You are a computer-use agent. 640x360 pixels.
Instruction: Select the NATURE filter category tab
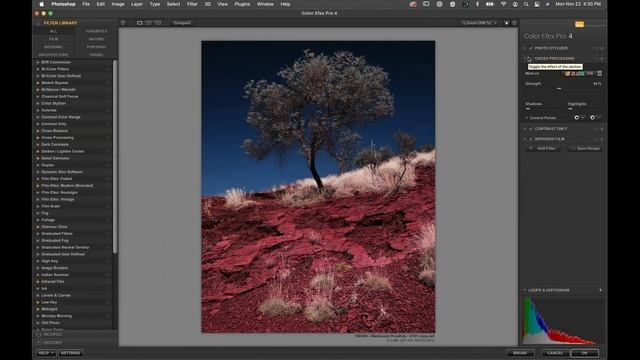[x=96, y=39]
